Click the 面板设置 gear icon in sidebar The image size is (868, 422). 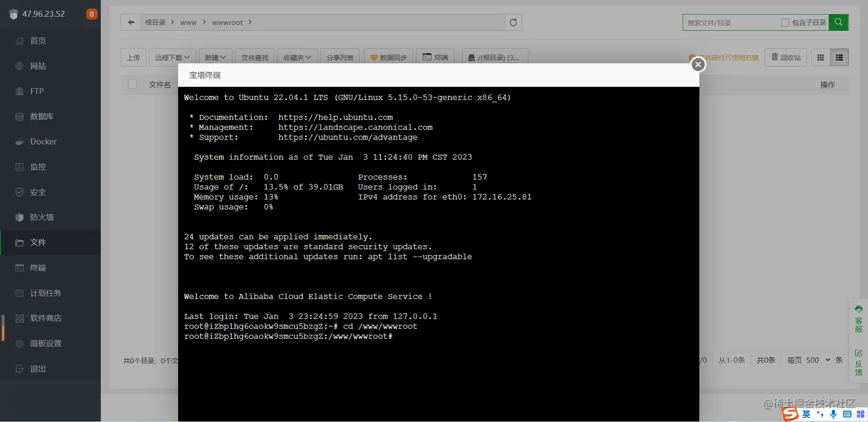[x=20, y=344]
